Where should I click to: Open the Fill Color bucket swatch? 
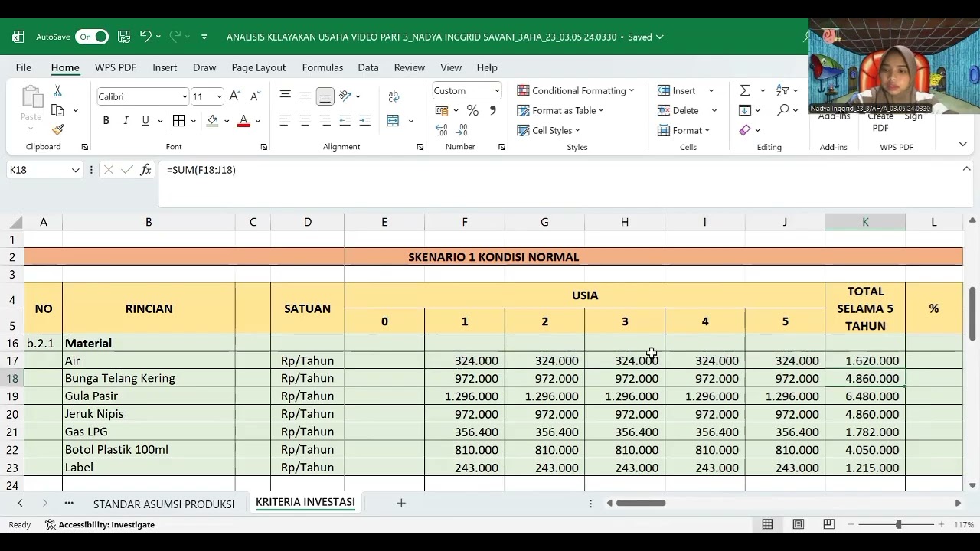click(213, 121)
